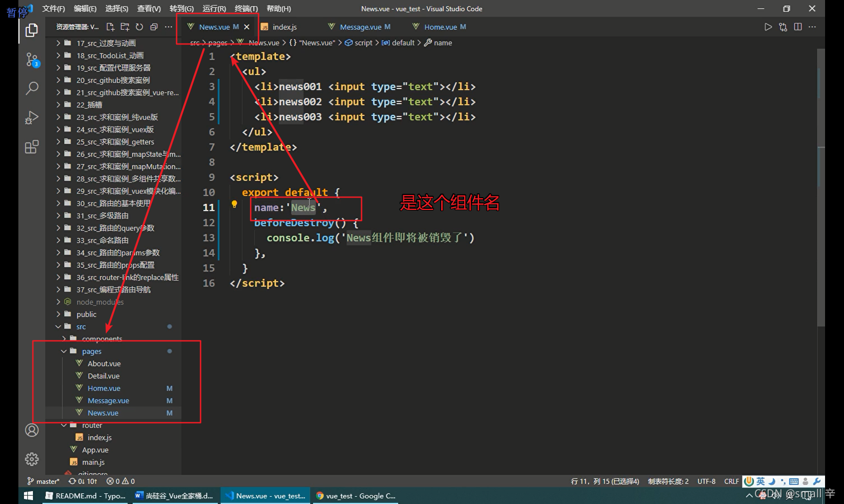Collapse the router folder
This screenshot has height=504, width=844.
click(x=114, y=425)
